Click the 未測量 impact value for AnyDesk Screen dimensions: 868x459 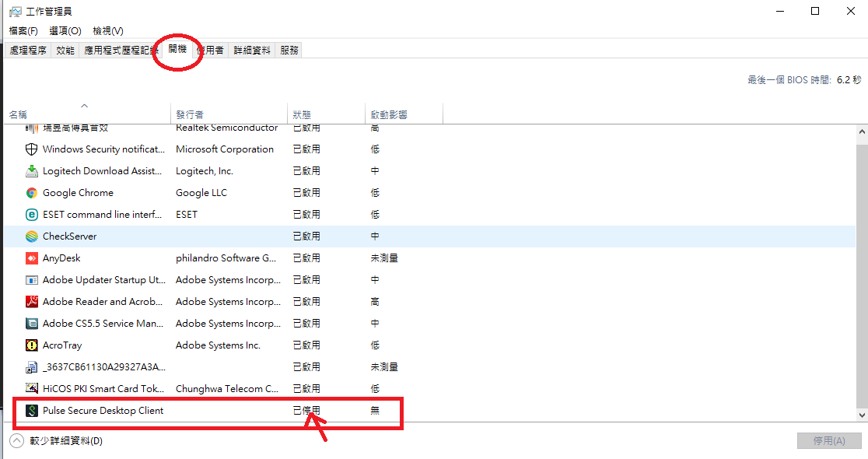click(384, 258)
